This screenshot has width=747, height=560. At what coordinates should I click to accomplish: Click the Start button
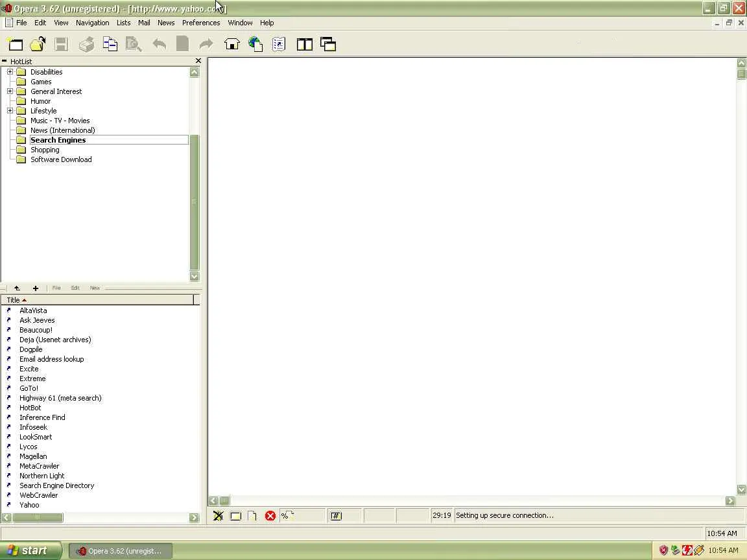point(30,550)
